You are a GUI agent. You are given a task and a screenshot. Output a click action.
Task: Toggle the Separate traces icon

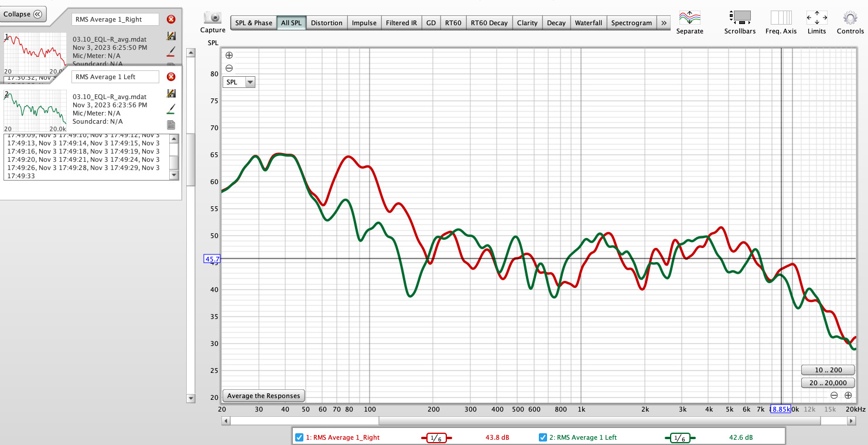coord(689,17)
